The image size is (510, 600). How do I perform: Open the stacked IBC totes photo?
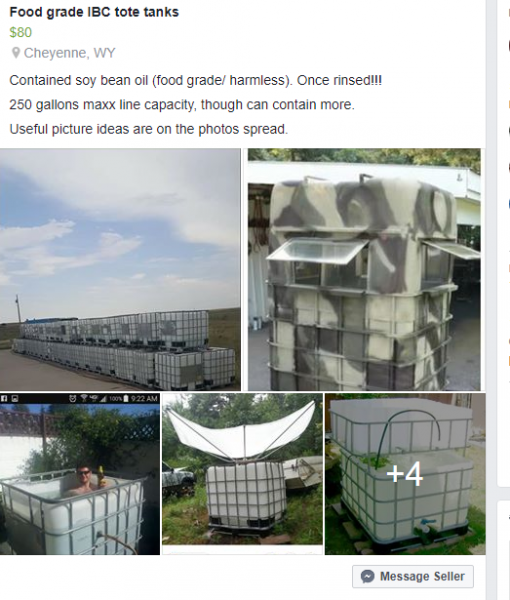click(x=120, y=269)
